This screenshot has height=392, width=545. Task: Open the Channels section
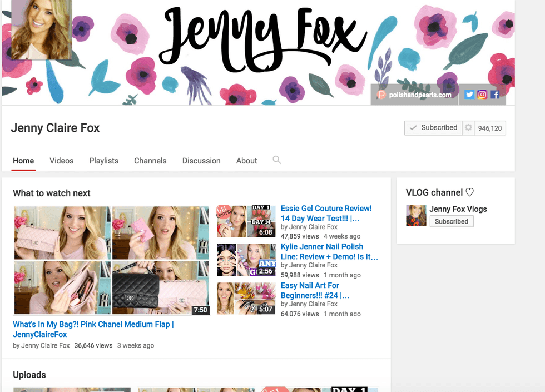click(x=150, y=161)
